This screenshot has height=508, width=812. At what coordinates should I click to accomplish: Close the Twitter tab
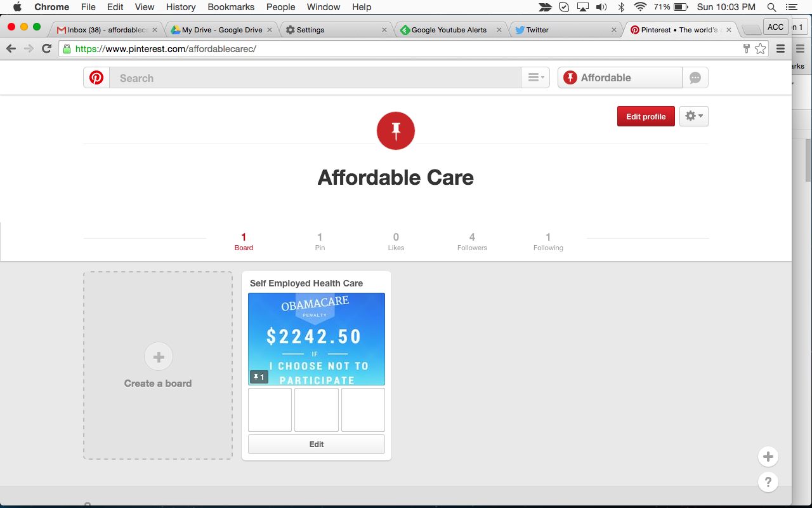pos(614,30)
